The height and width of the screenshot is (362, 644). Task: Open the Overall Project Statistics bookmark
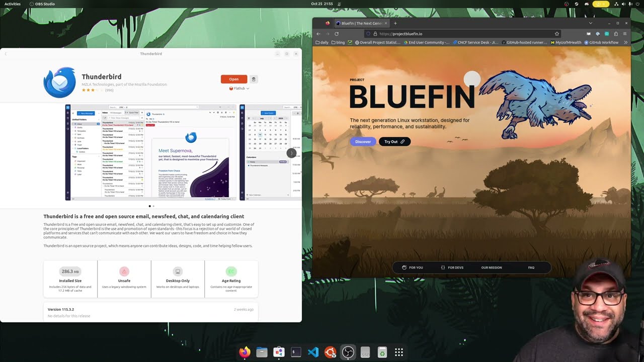coord(377,43)
